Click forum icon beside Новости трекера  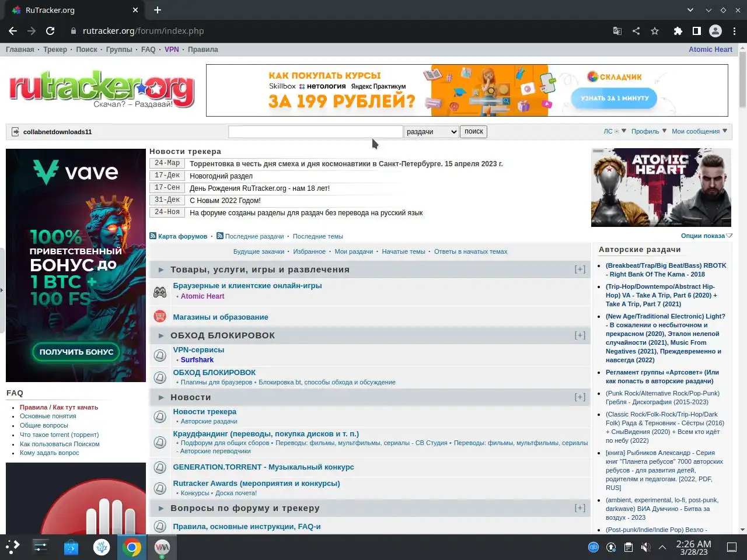click(x=160, y=416)
